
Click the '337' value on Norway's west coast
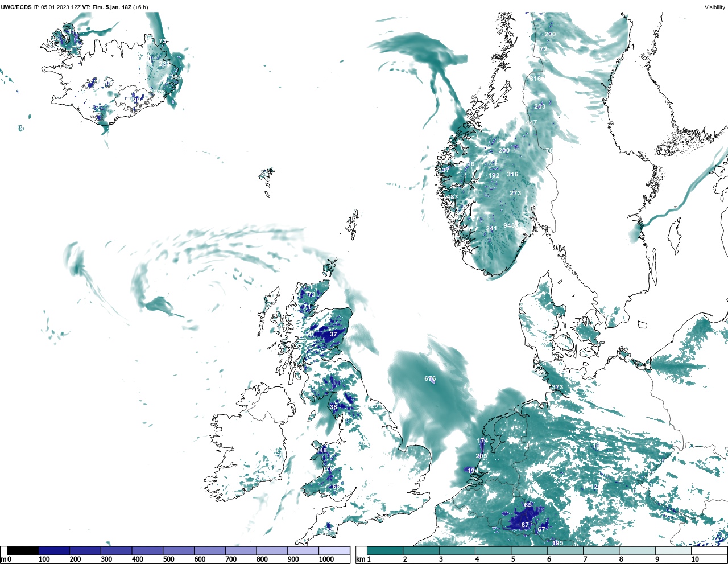click(x=444, y=170)
